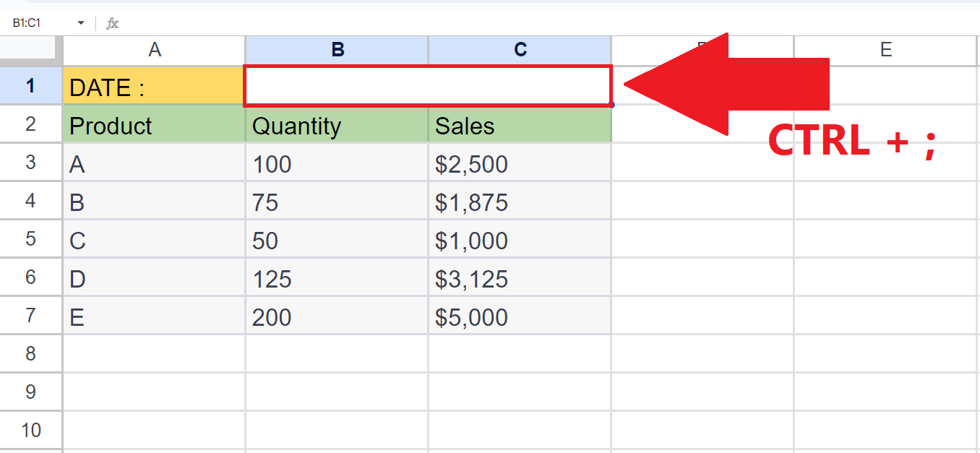Select row header 1
This screenshot has height=453, width=980.
pyautogui.click(x=30, y=85)
